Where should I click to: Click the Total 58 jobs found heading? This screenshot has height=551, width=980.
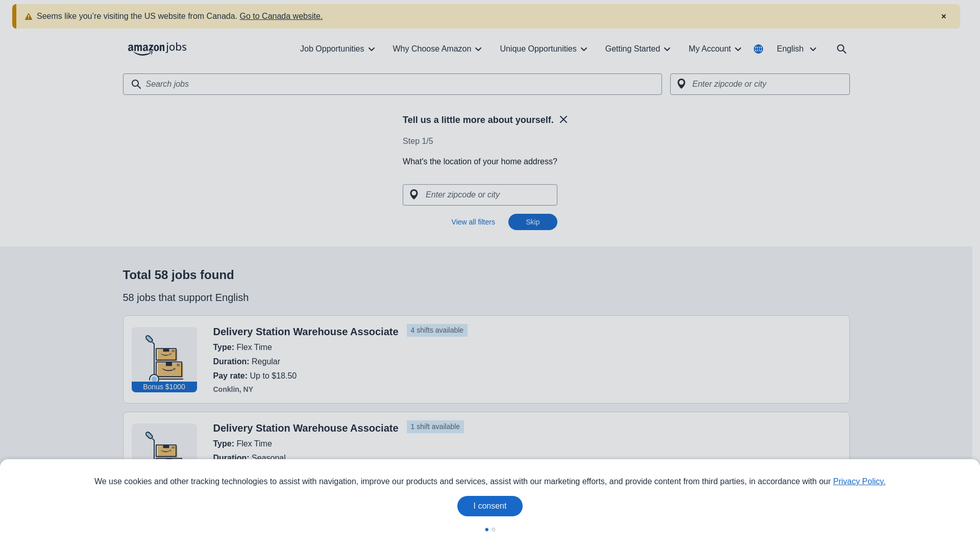click(x=179, y=275)
